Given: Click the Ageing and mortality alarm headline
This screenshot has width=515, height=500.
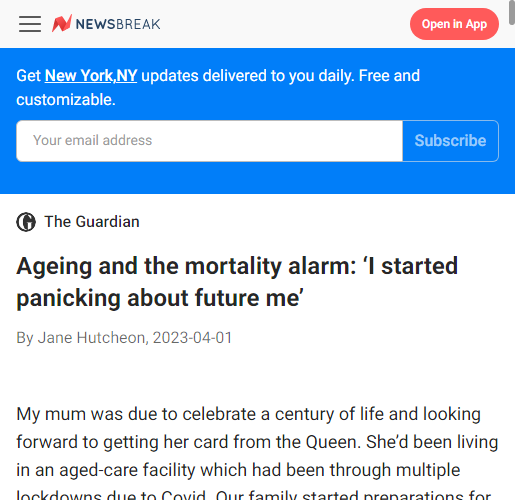Looking at the screenshot, I should coord(237,282).
